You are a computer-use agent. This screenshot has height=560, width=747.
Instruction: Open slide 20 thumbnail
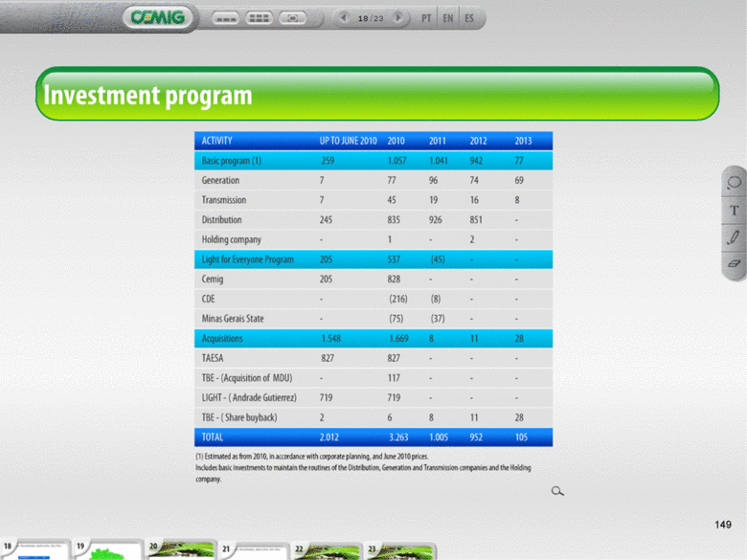coord(181,550)
